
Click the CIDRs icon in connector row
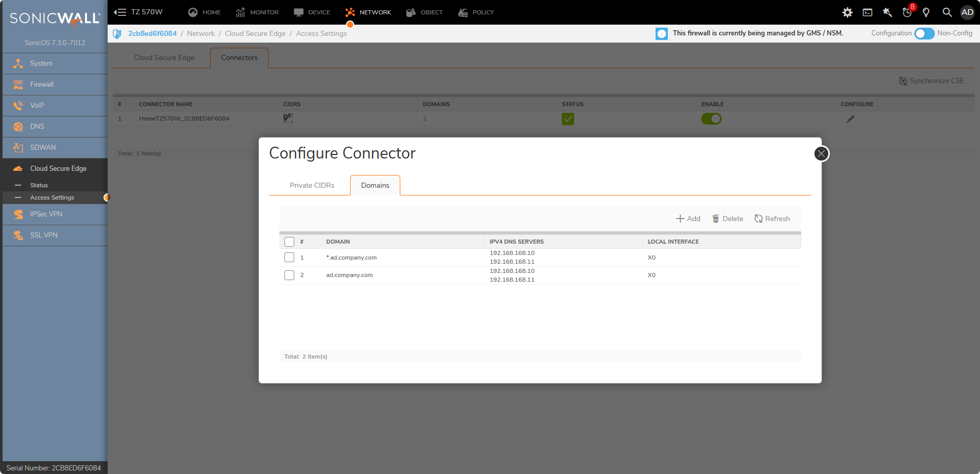pos(288,118)
